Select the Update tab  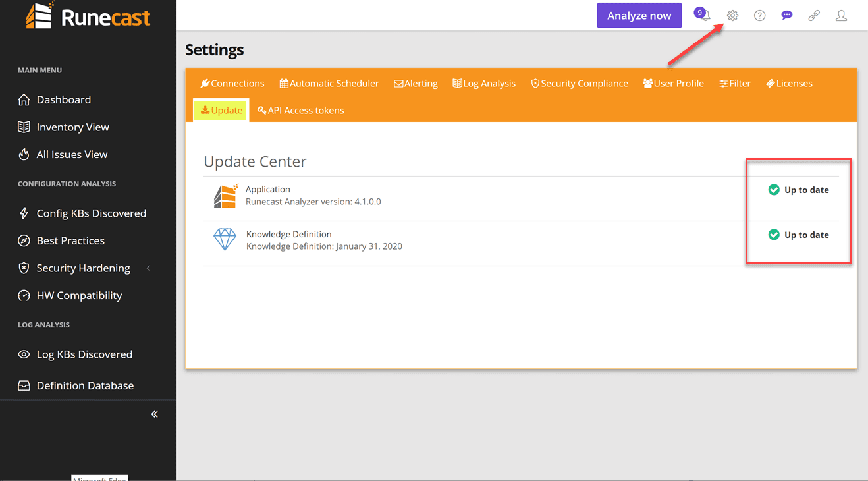coord(221,111)
